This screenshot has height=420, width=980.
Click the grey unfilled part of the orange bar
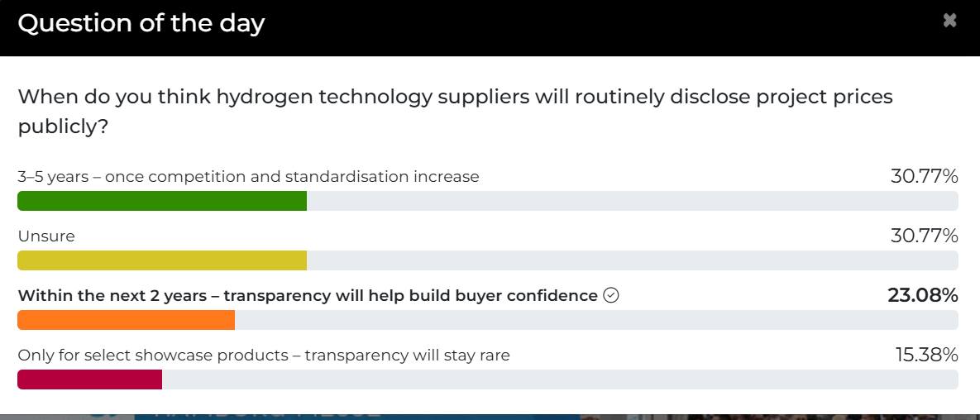(595, 320)
